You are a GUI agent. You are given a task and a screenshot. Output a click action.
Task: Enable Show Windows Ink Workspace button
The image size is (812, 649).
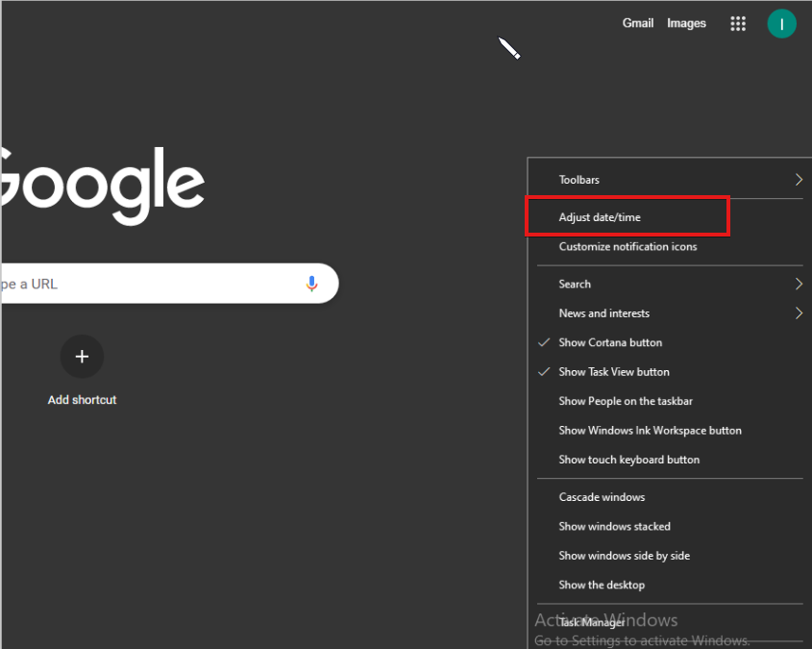(670, 431)
